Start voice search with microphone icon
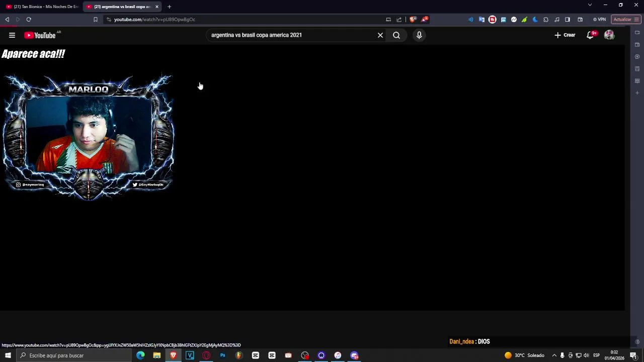This screenshot has width=644, height=362. tap(419, 35)
